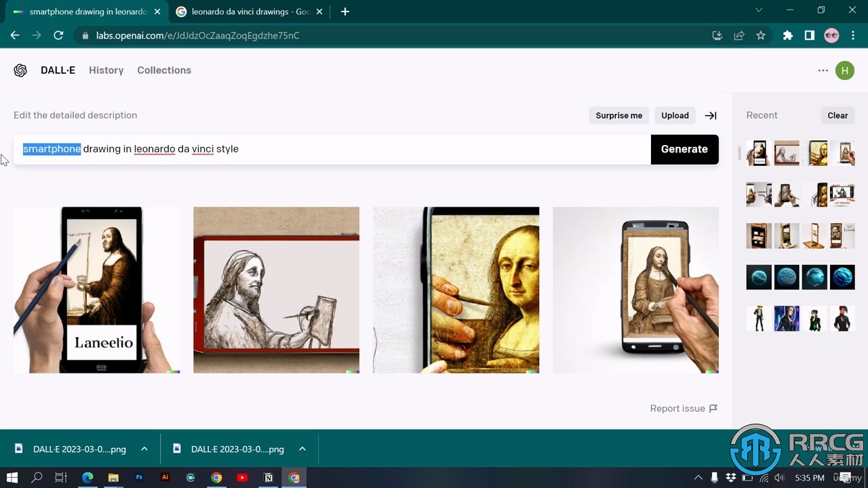Screen dimensions: 868x488
Task: Expand options for second DALL·E png download
Action: click(302, 449)
